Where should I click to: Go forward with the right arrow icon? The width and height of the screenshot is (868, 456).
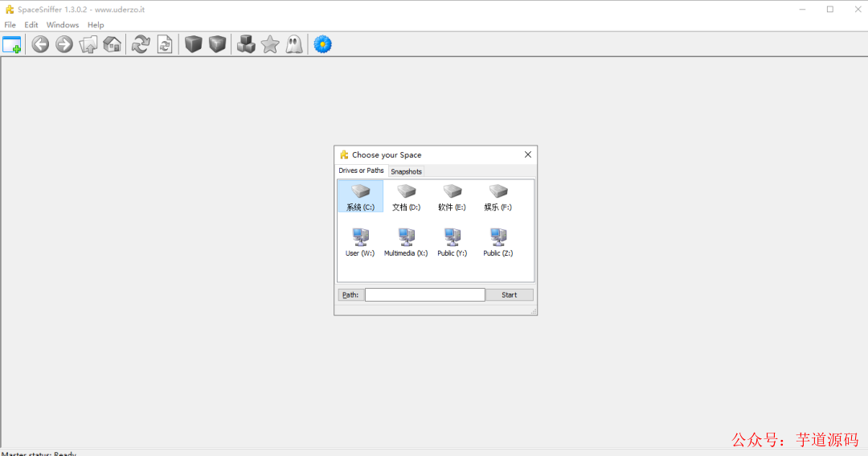point(64,44)
